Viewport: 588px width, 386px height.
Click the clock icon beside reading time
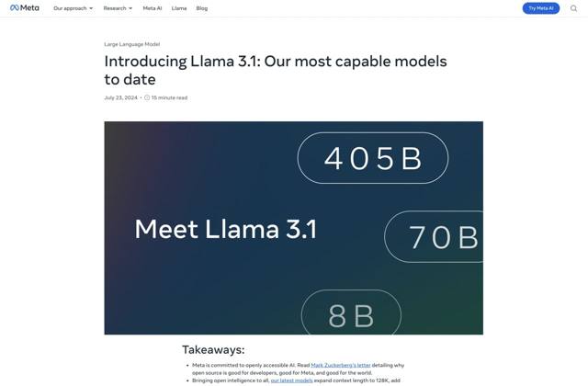[x=147, y=97]
